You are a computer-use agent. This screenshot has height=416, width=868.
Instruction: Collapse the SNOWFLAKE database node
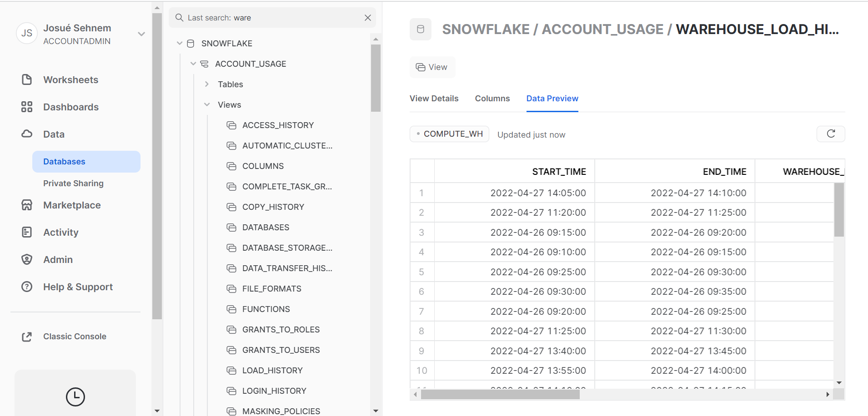180,44
